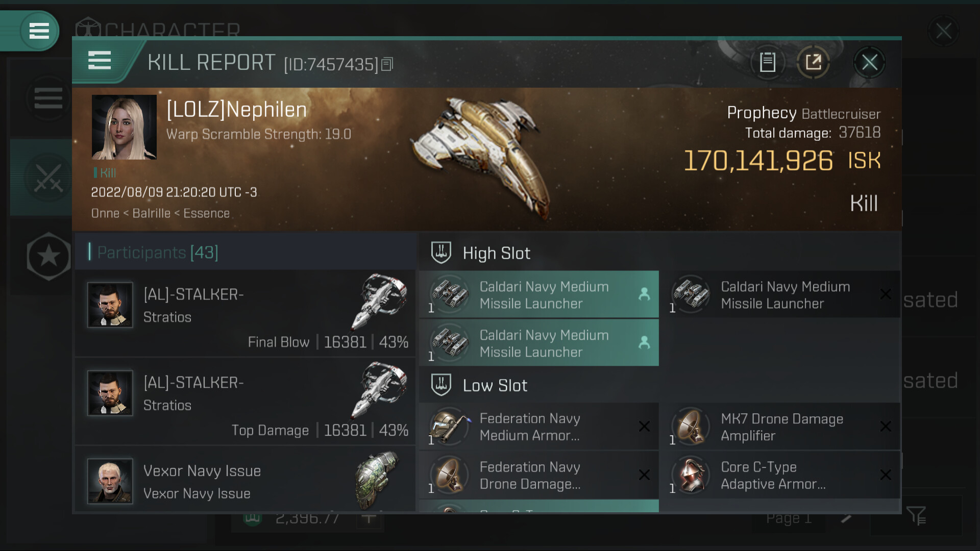Open Vexor Navy Issue participant entry

(x=245, y=481)
